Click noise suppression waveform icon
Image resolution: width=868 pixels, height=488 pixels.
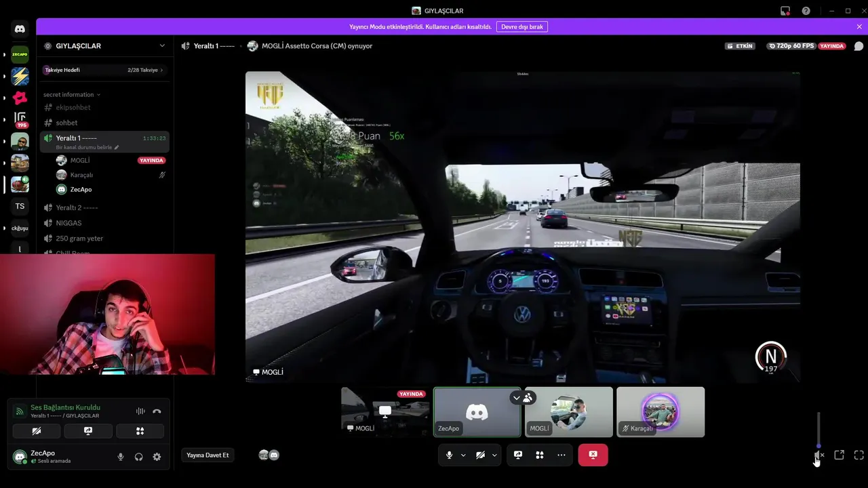[140, 411]
